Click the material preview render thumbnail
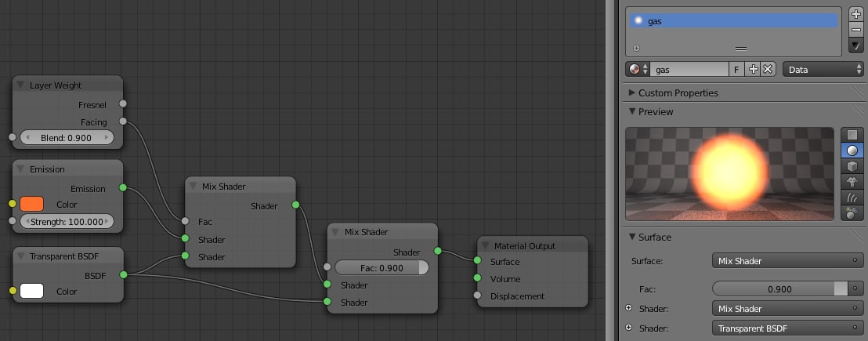Viewport: 868px width, 341px height. pos(729,174)
